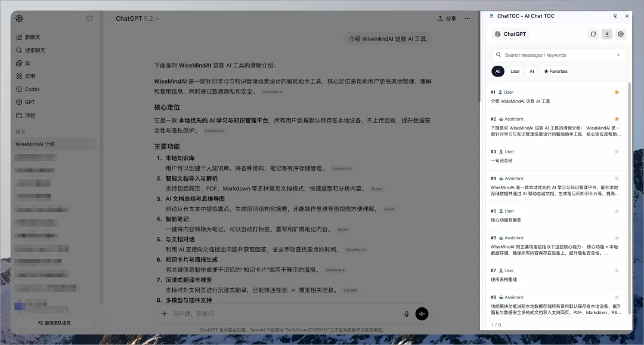Screen dimensions: 644x345
Task: Switch to the User filter tab
Action: pyautogui.click(x=515, y=71)
